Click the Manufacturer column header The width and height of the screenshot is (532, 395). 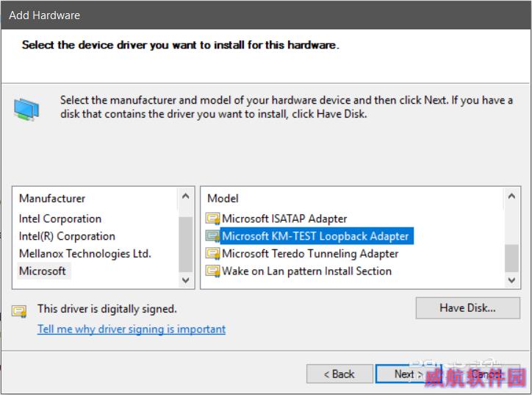tap(52, 199)
